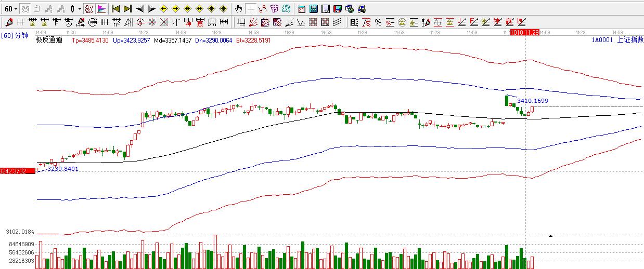Click the yellow diamond right-arrow scroll icon
The height and width of the screenshot is (269, 644).
[x=175, y=9]
